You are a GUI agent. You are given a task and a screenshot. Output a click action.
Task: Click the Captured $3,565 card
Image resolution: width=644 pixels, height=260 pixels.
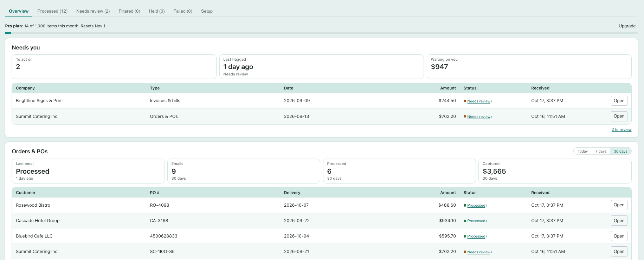(x=555, y=171)
